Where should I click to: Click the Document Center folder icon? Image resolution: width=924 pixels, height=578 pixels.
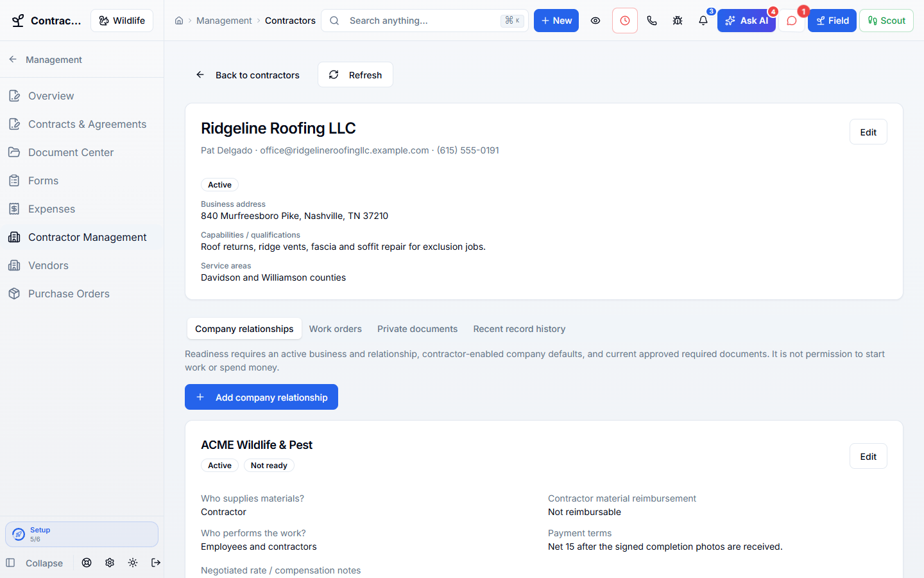point(14,152)
